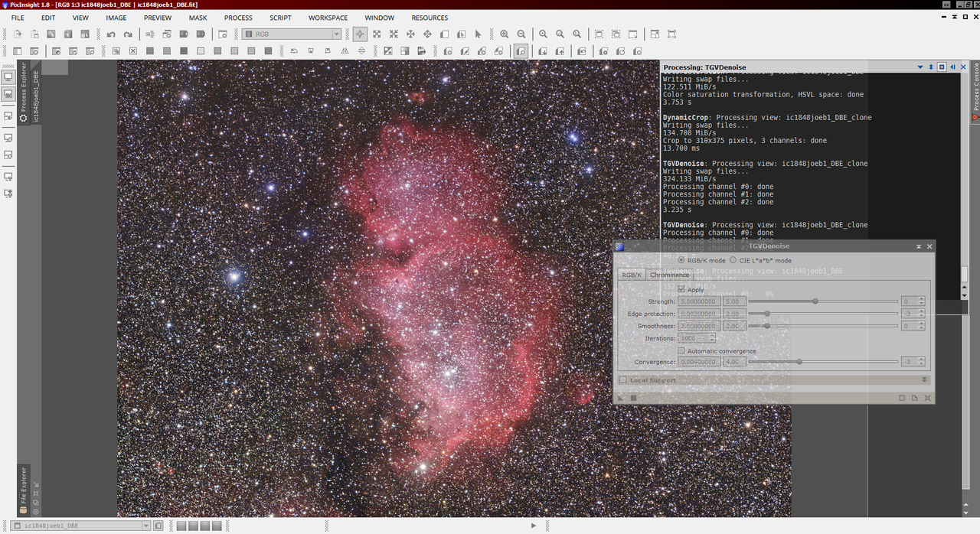Enable Automatic convergence checkbox
The image size is (980, 534).
click(x=681, y=350)
